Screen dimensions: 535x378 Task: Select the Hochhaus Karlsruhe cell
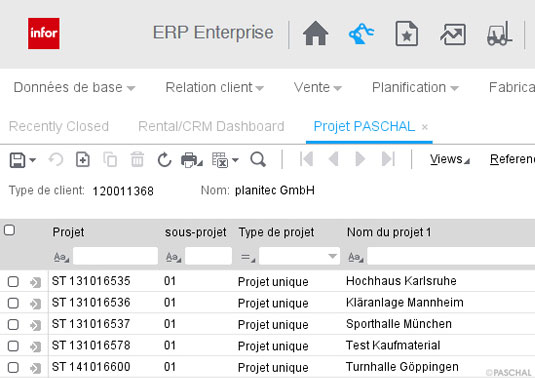click(401, 281)
